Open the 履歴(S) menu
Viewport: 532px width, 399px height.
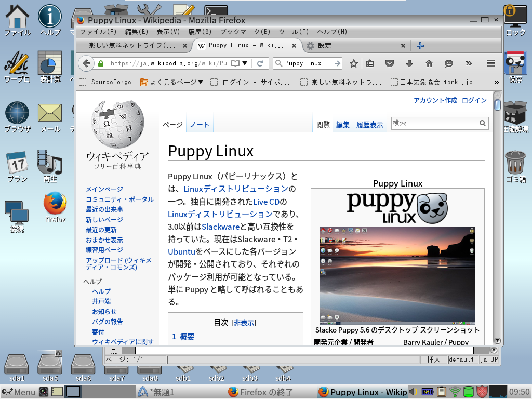click(200, 32)
